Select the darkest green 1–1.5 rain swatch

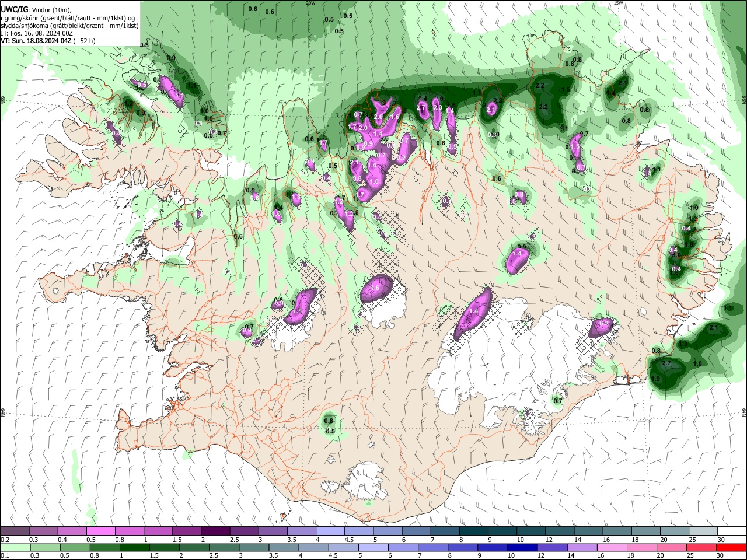coord(134,547)
